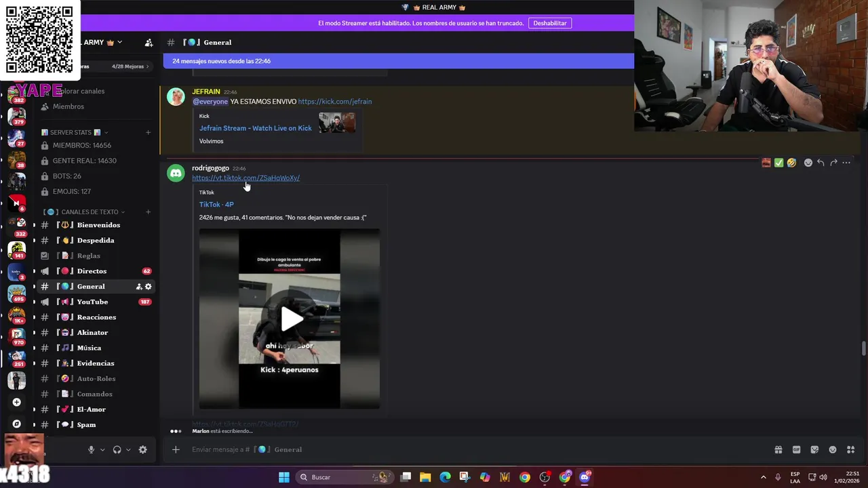
Task: Open microphone input options arrow
Action: pos(102,449)
